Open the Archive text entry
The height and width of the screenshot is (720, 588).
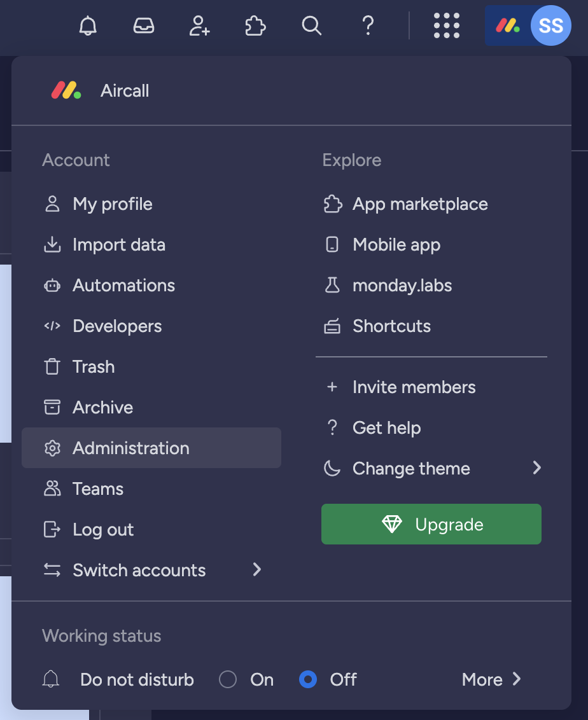click(103, 407)
